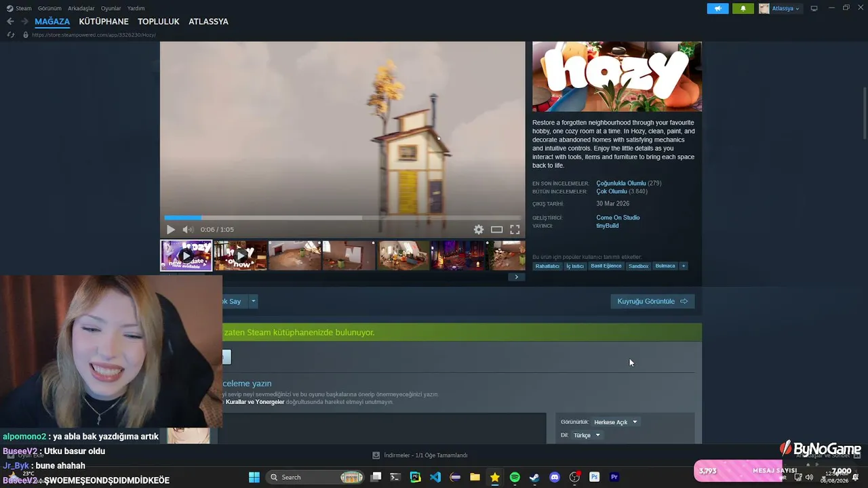Open Photoshop from the taskbar
The width and height of the screenshot is (868, 488).
[595, 477]
